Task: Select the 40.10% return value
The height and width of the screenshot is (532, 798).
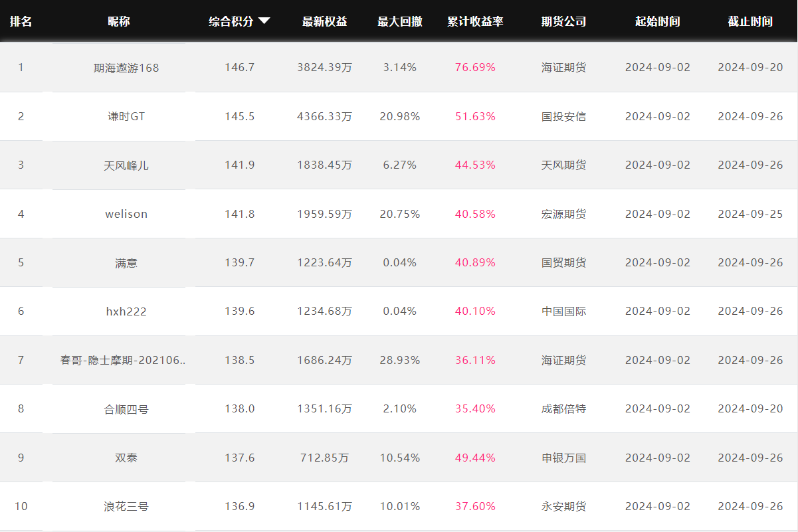Action: (x=475, y=311)
